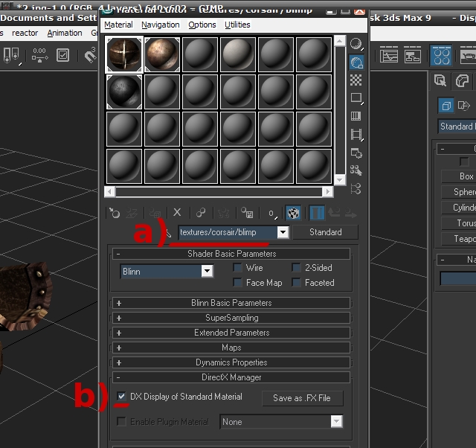Collapse the DirectX Manager rollout
This screenshot has width=476, height=448.
231,377
